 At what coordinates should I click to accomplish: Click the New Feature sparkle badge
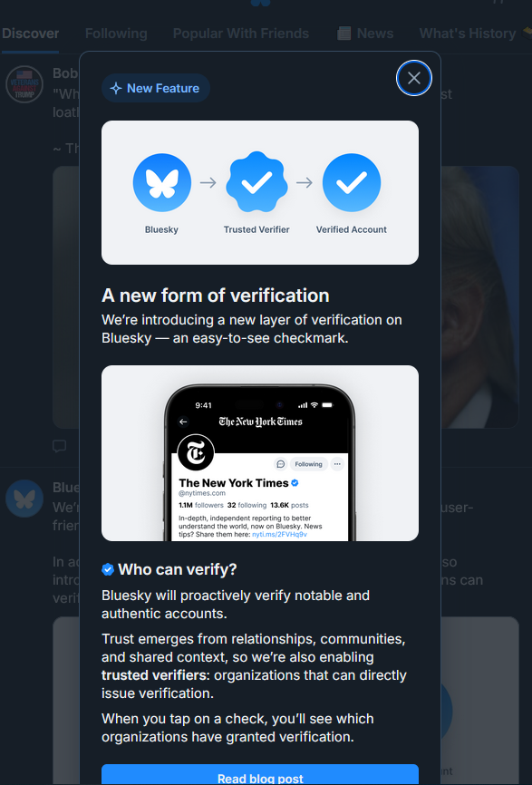point(156,88)
